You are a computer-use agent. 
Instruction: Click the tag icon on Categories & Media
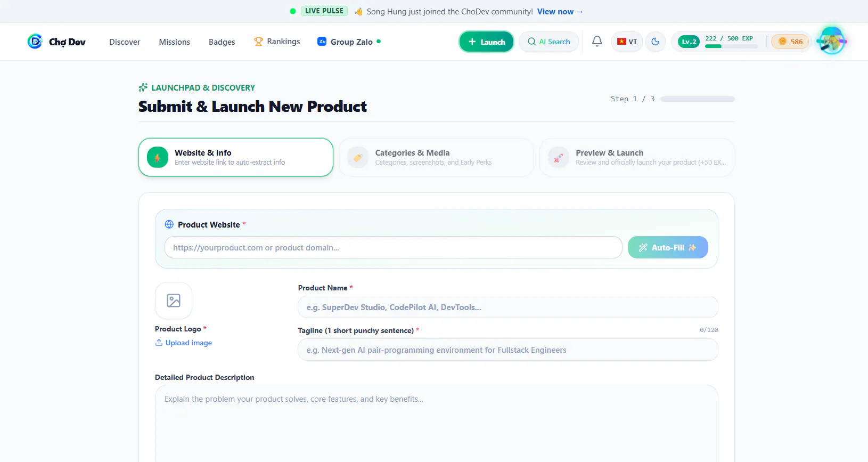click(x=358, y=157)
